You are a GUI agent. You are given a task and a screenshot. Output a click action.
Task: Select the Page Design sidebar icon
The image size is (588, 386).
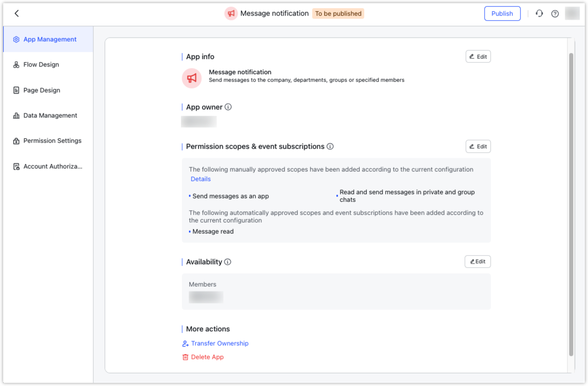(16, 90)
